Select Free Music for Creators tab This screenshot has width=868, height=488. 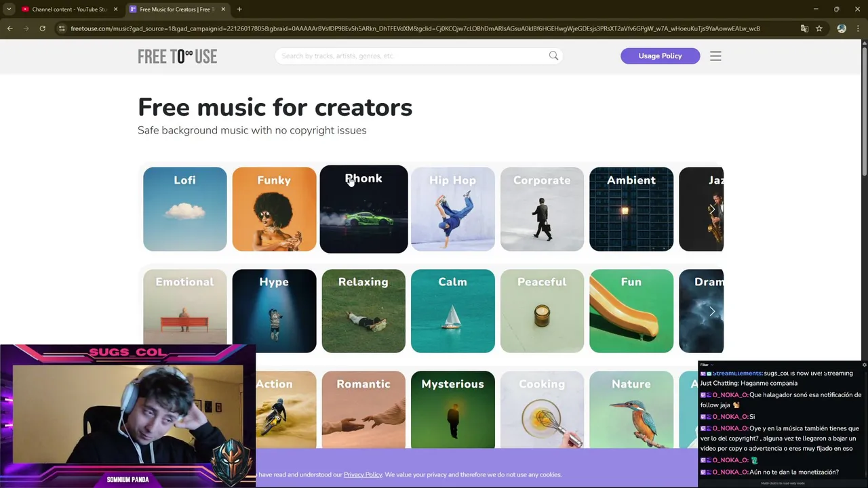pos(178,9)
